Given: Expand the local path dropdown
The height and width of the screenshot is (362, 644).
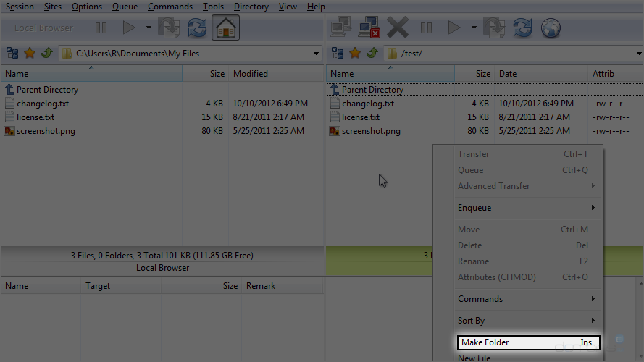Looking at the screenshot, I should click(x=316, y=53).
